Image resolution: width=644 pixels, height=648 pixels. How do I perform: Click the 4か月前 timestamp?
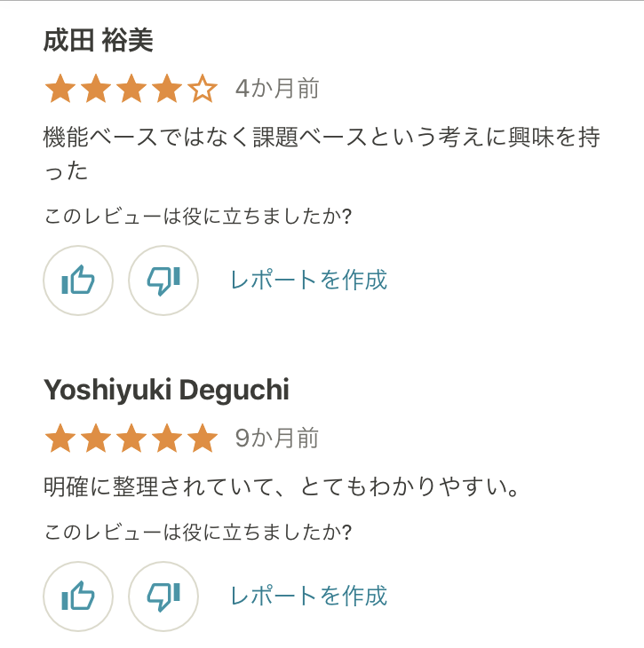277,89
